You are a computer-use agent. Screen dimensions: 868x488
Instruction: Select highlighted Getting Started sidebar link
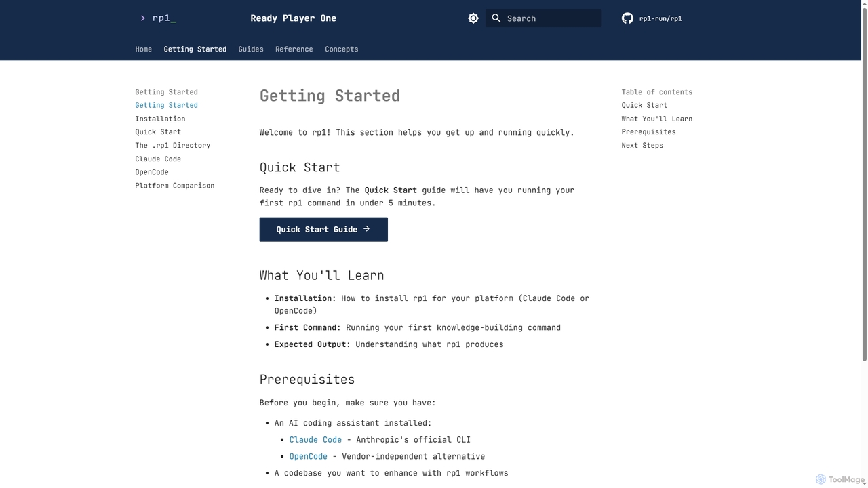tap(166, 105)
